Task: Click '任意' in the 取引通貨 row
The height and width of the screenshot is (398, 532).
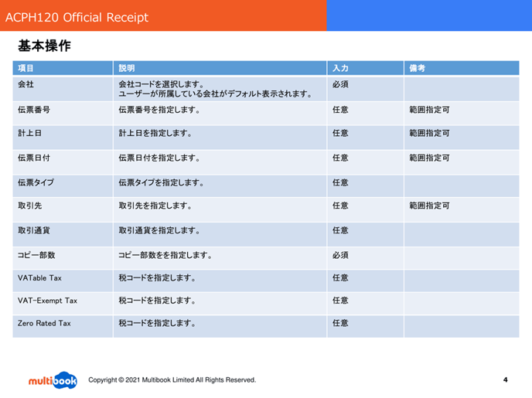Action: coord(340,230)
